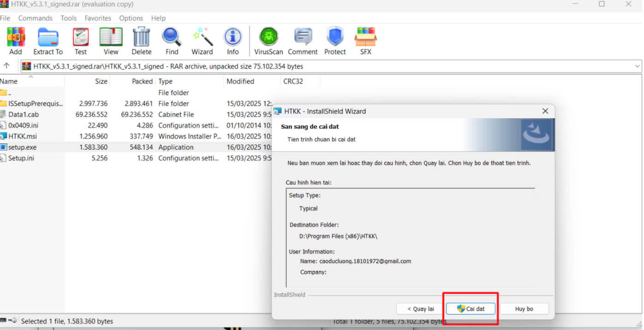644x330 pixels.
Task: Click the D:\Program Files (x86)\HTKK\ path text
Action: [338, 236]
